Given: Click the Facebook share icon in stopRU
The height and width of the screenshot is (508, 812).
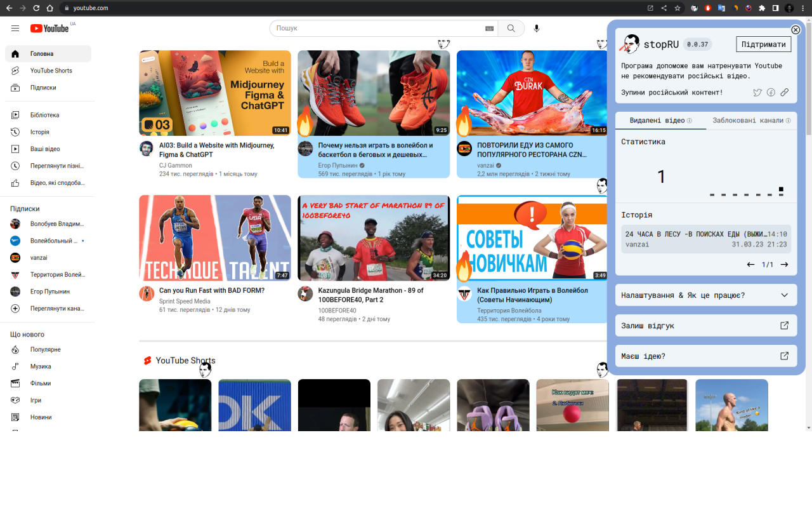Looking at the screenshot, I should click(771, 93).
